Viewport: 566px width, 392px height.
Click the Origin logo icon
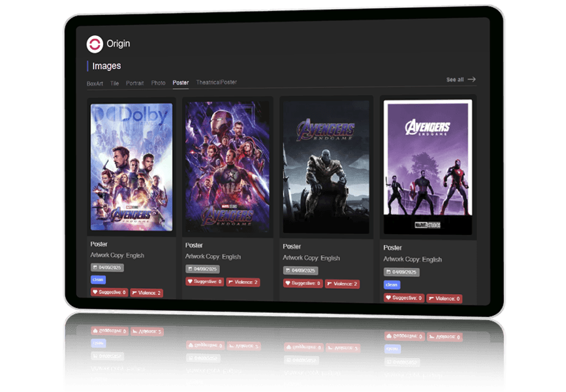95,44
